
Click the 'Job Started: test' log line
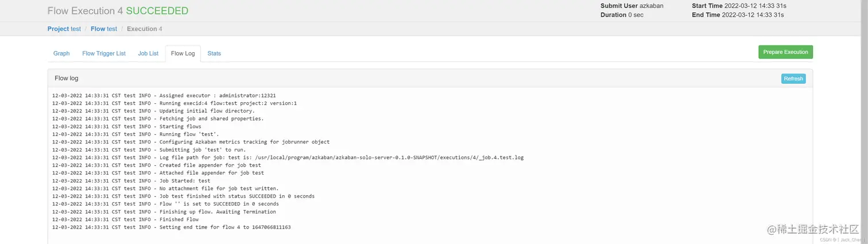(131, 181)
